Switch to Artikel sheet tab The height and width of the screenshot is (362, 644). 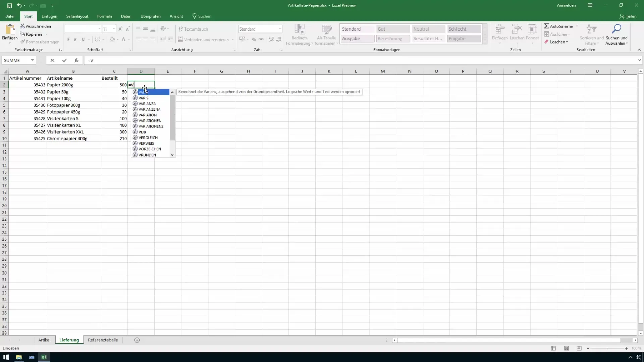[44, 340]
